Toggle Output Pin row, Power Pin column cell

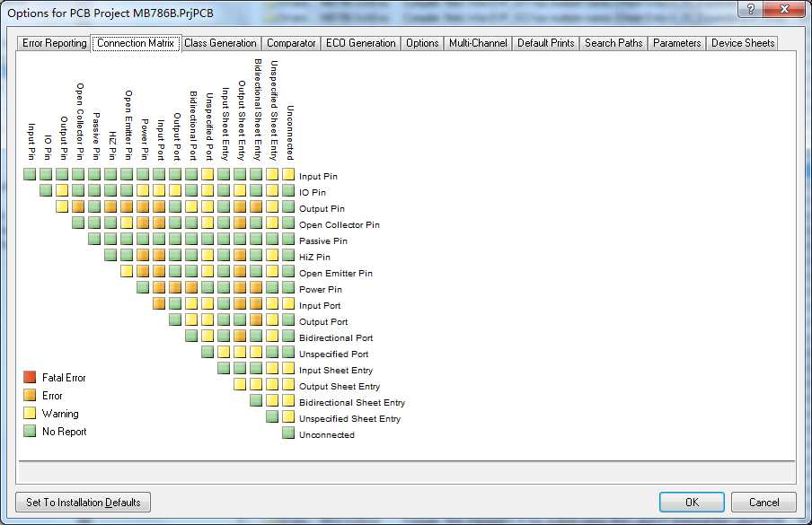143,207
